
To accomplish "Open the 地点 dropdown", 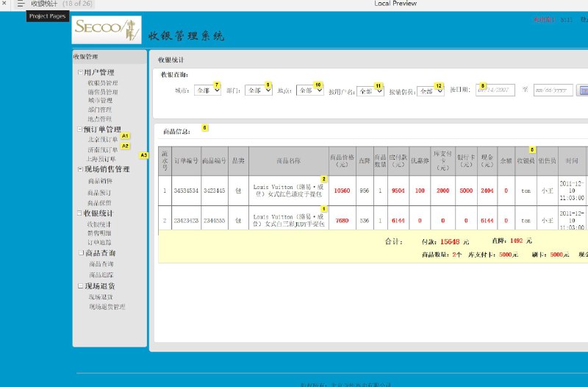I will (x=309, y=90).
